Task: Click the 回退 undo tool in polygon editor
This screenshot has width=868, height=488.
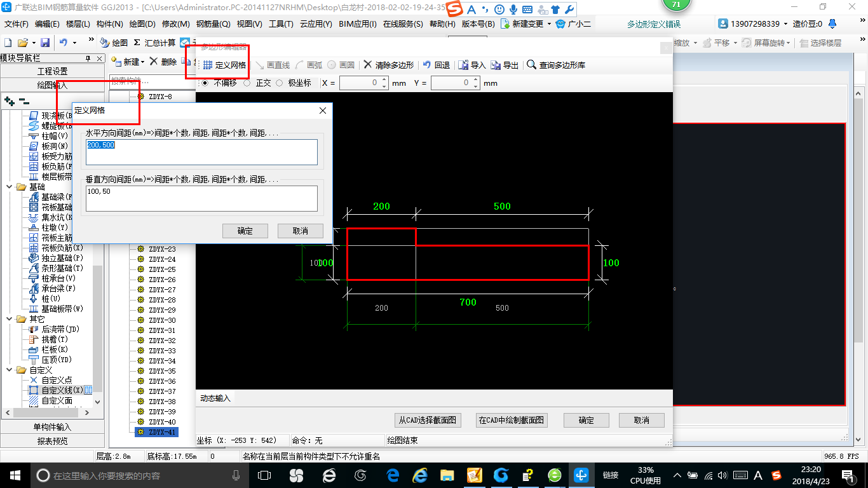Action: point(437,65)
